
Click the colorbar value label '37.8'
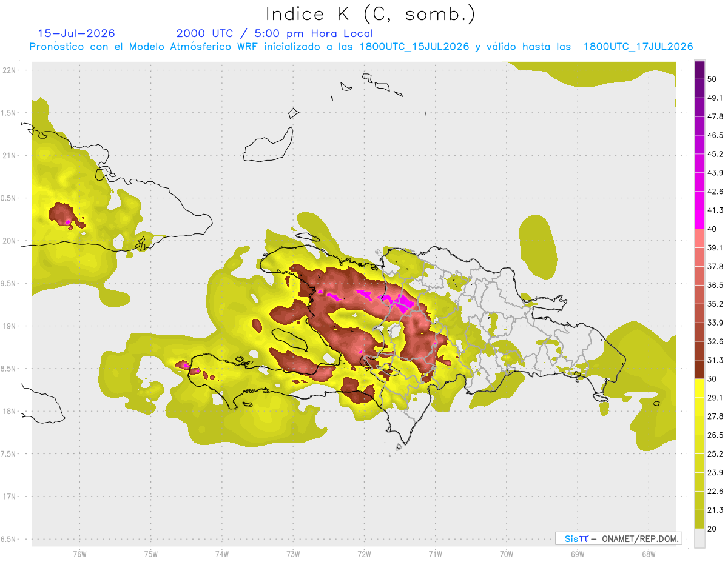[715, 267]
